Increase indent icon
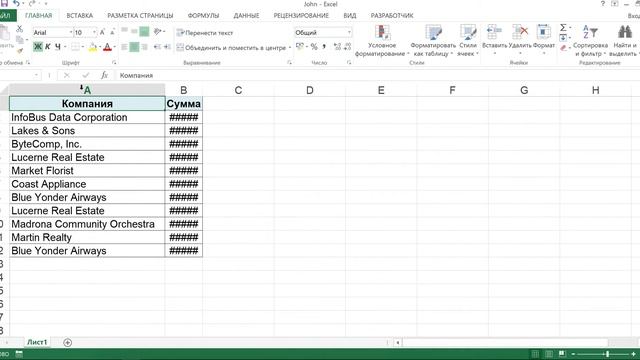The width and height of the screenshot is (640, 360). coord(167,47)
